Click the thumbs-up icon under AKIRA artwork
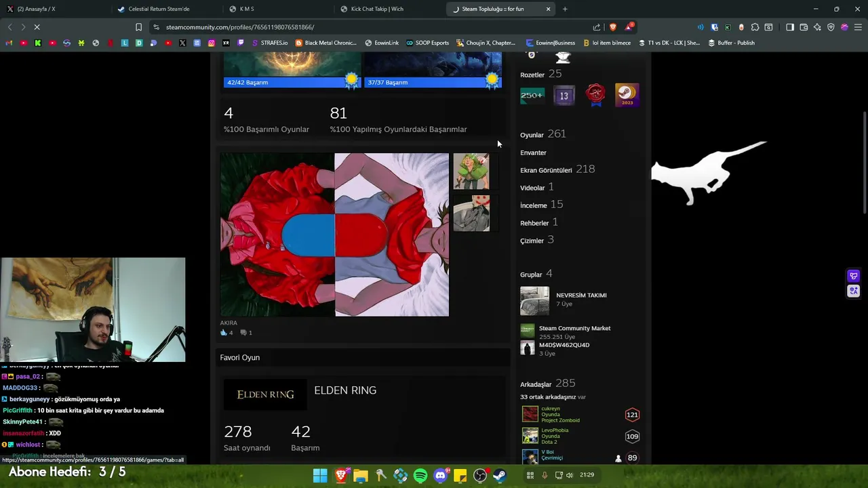Viewport: 868px width, 488px height. pos(224,333)
